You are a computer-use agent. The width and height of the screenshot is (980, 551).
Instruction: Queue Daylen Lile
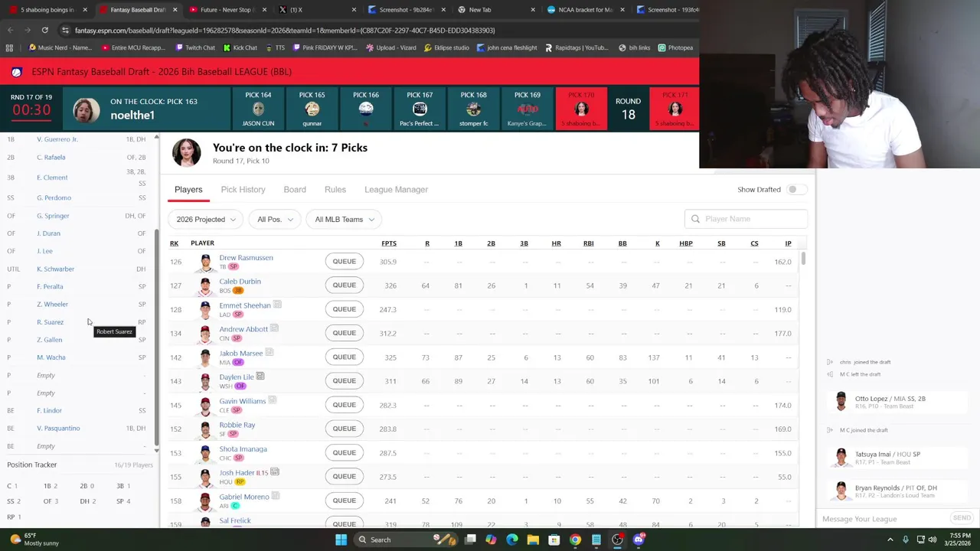click(x=344, y=381)
